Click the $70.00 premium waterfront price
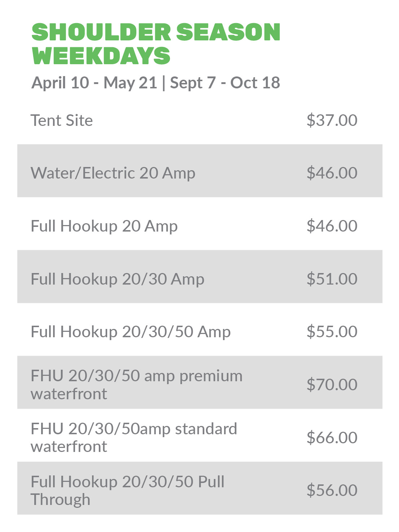Image resolution: width=399 pixels, height=532 pixels. point(332,385)
